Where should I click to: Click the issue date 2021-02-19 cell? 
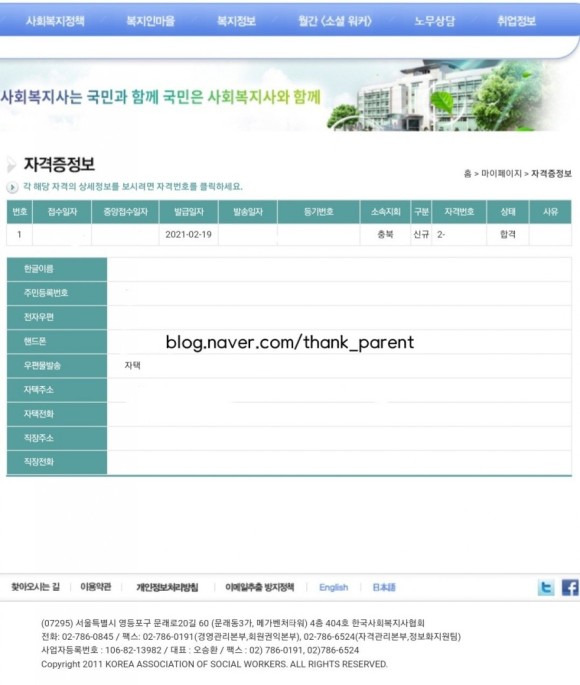pos(188,235)
